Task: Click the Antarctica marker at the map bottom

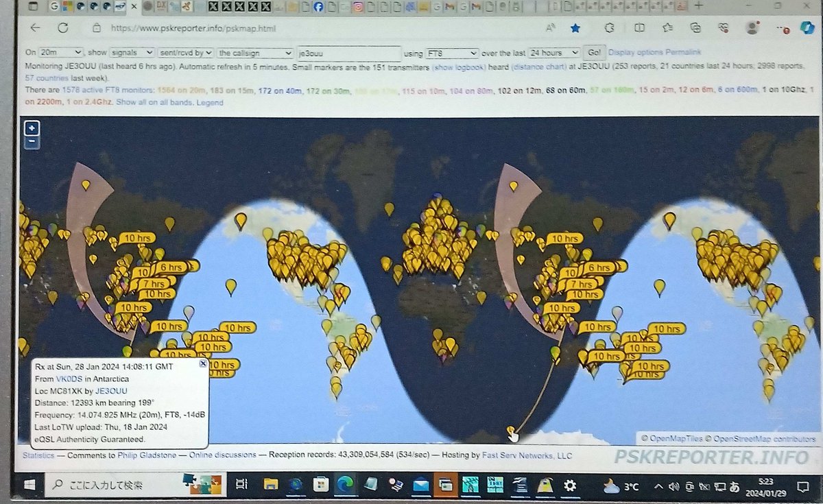Action: click(x=511, y=431)
